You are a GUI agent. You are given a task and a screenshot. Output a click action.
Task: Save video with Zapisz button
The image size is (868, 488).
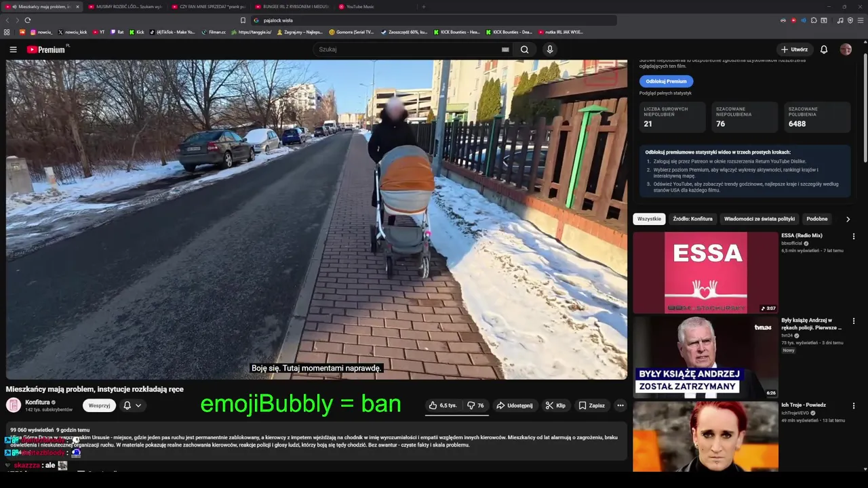point(591,405)
